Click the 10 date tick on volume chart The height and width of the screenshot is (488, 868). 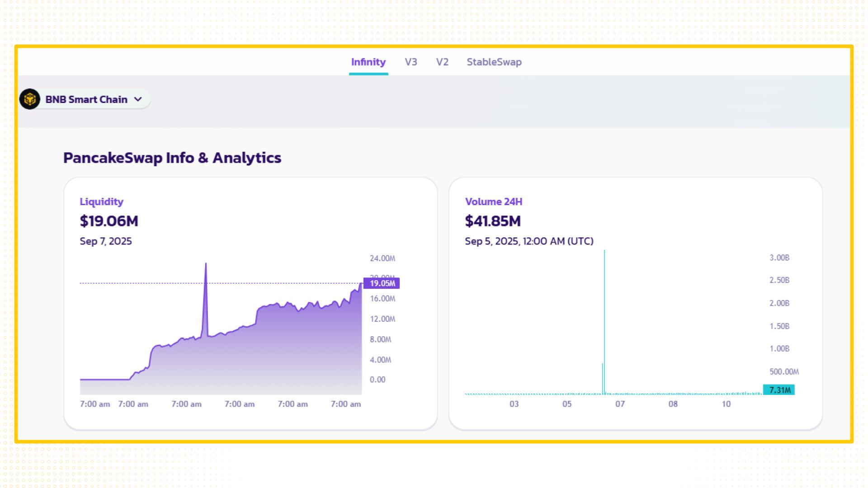coord(726,404)
